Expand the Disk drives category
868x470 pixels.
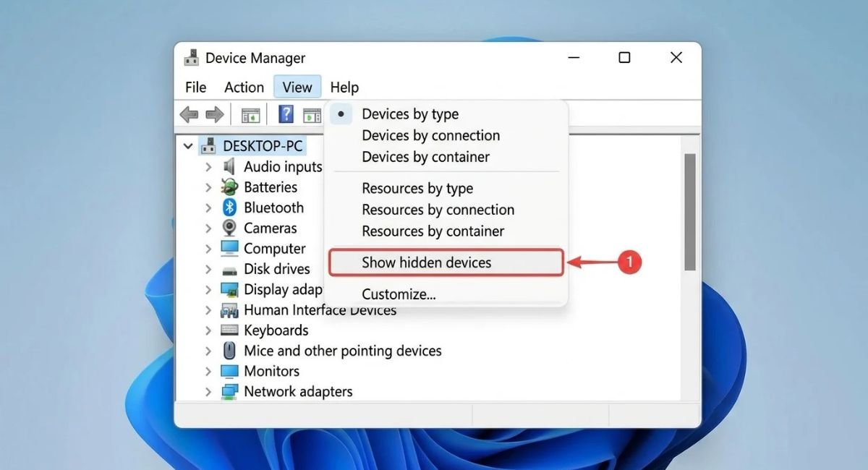(208, 269)
